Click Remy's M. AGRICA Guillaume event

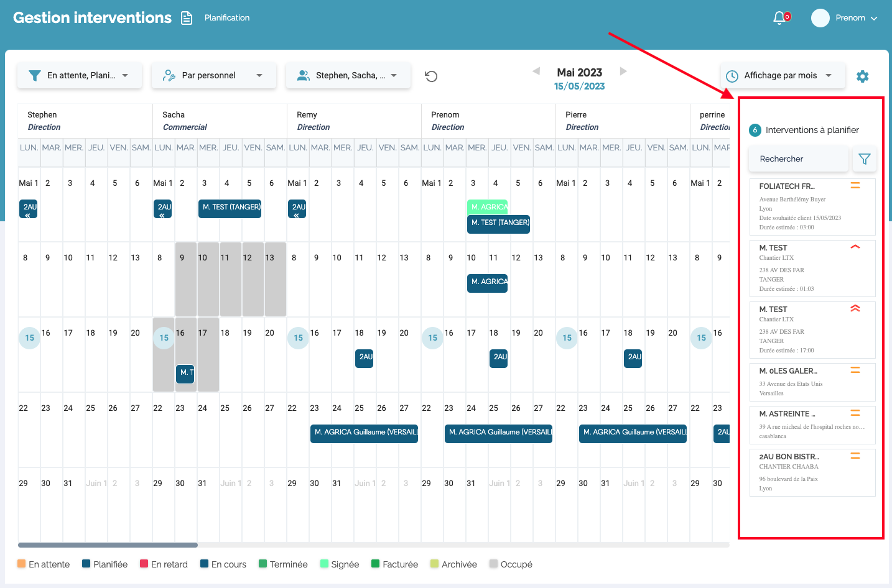[x=364, y=432]
